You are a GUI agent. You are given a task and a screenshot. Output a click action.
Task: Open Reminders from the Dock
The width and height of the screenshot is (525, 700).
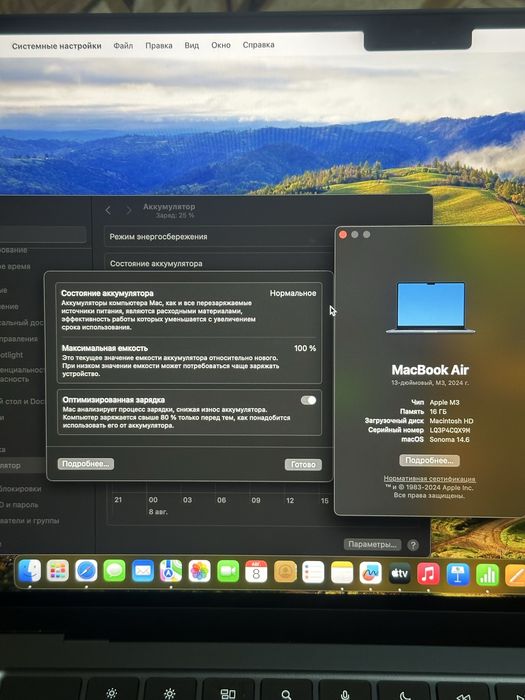tap(313, 572)
